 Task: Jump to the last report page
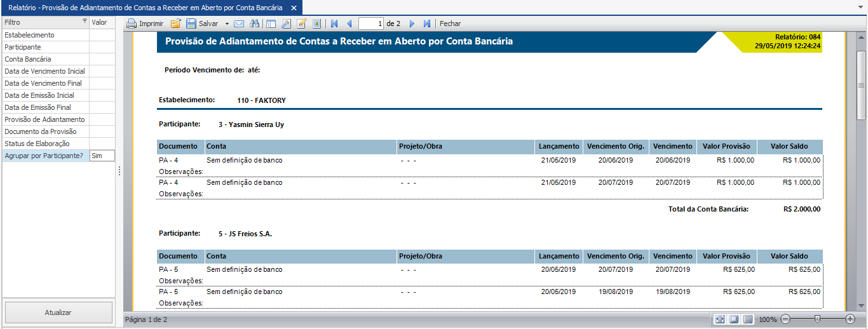(x=427, y=23)
